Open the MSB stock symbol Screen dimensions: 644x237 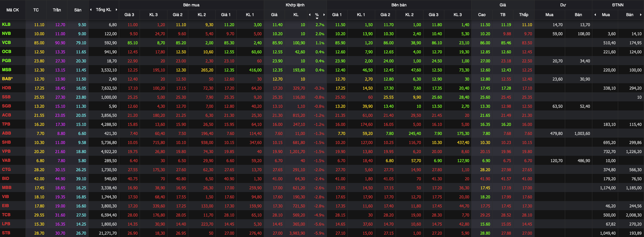(6, 70)
